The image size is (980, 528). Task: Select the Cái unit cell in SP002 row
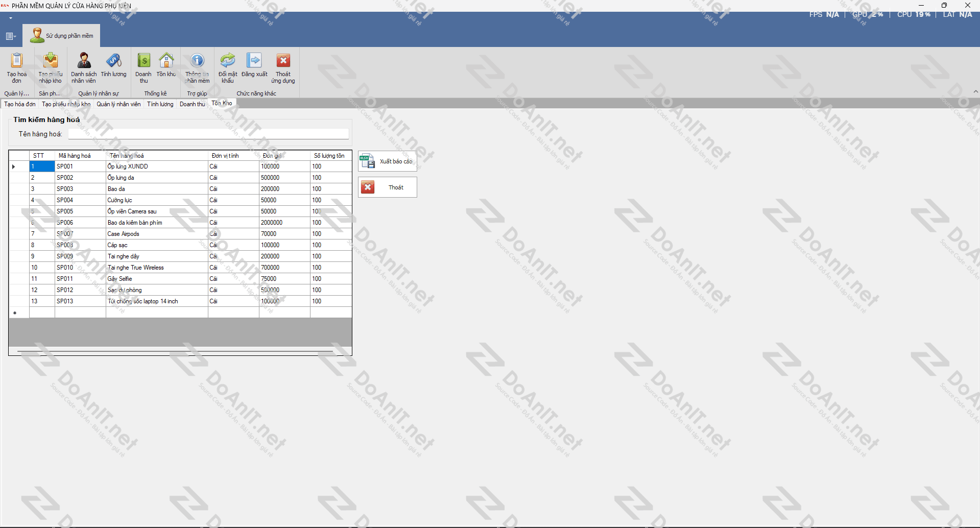233,178
